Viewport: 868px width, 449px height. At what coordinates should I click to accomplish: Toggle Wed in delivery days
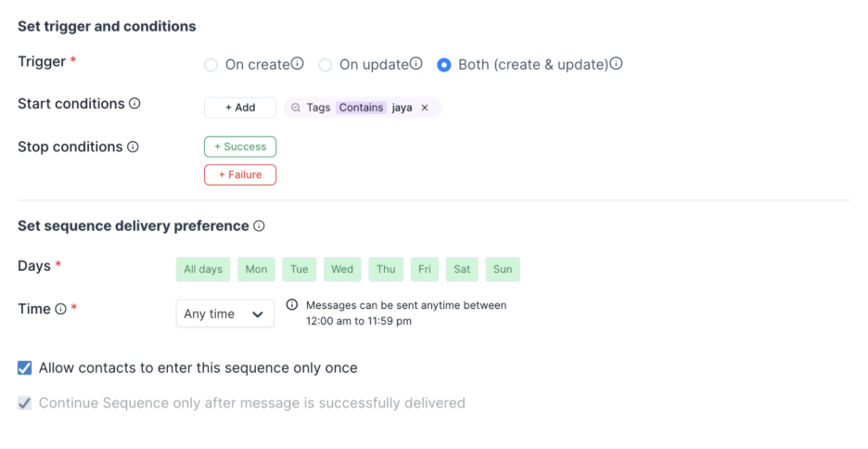(x=342, y=269)
